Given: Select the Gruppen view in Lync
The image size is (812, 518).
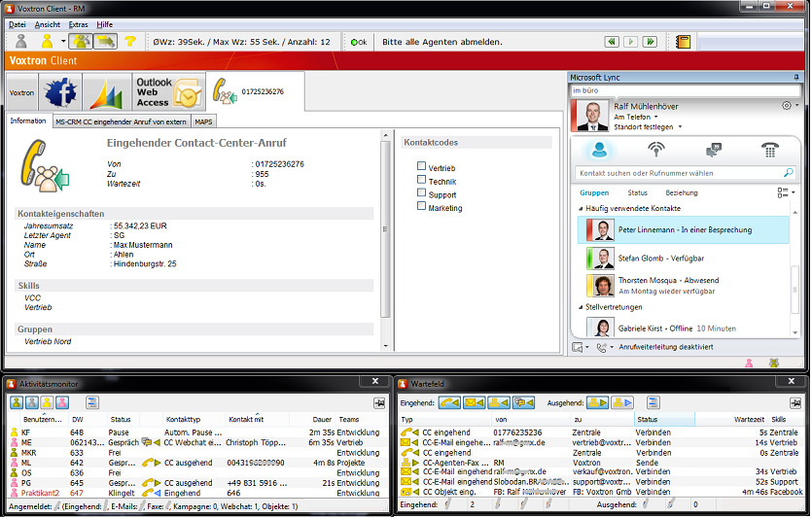Looking at the screenshot, I should click(x=594, y=192).
